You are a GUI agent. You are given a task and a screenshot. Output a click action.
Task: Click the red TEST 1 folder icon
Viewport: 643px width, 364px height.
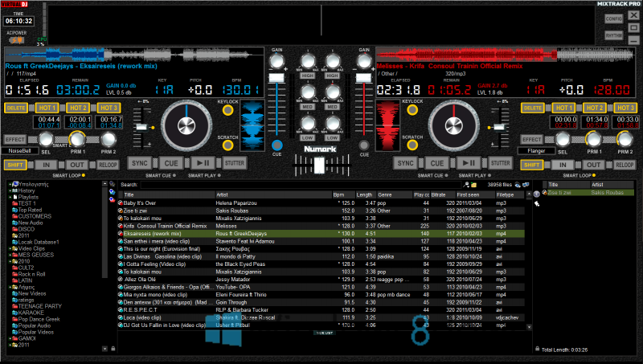pos(14,203)
